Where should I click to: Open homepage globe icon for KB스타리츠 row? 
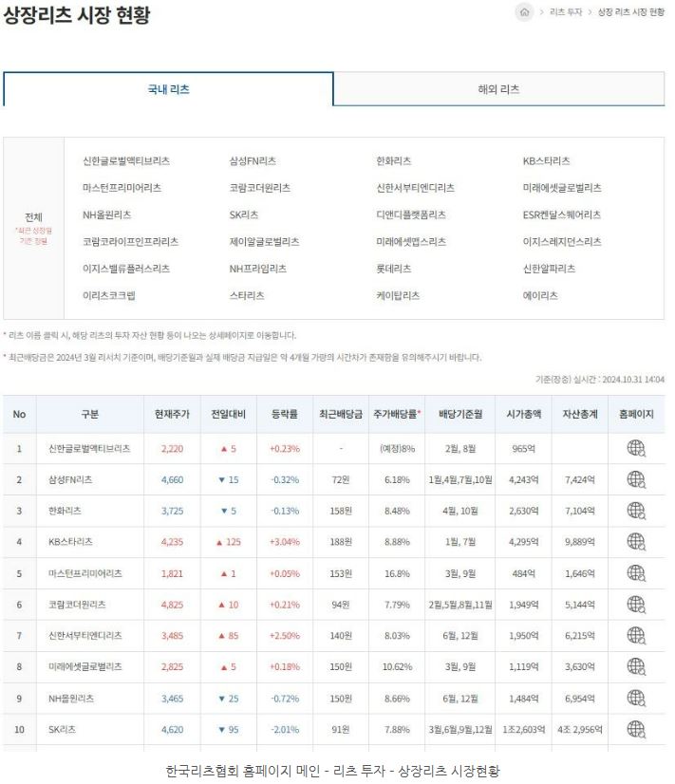pyautogui.click(x=636, y=542)
